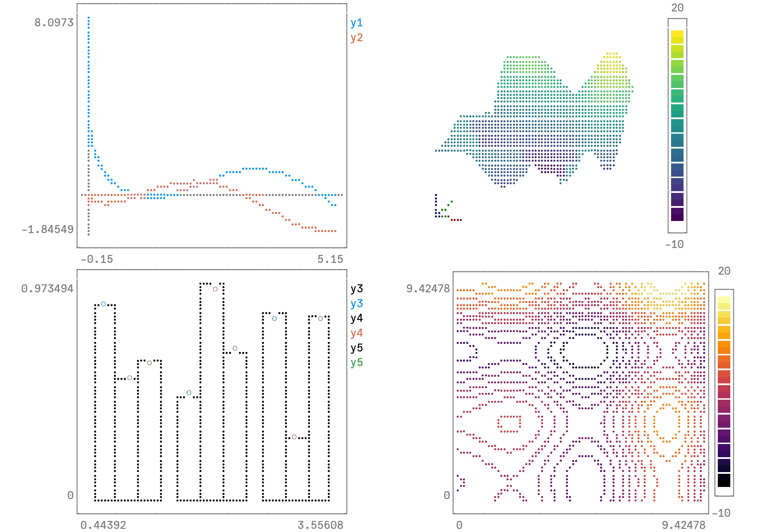776x532 pixels.
Task: Click the 0.44392 x-axis label of the bar chart
Action: (x=103, y=525)
